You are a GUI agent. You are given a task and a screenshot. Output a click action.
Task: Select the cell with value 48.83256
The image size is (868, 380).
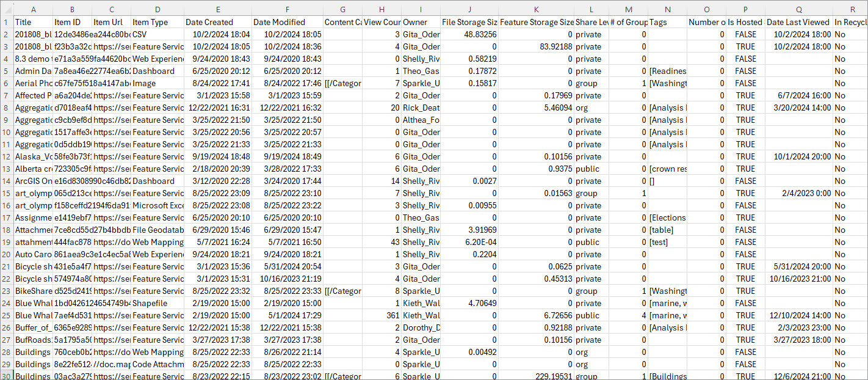pyautogui.click(x=469, y=34)
